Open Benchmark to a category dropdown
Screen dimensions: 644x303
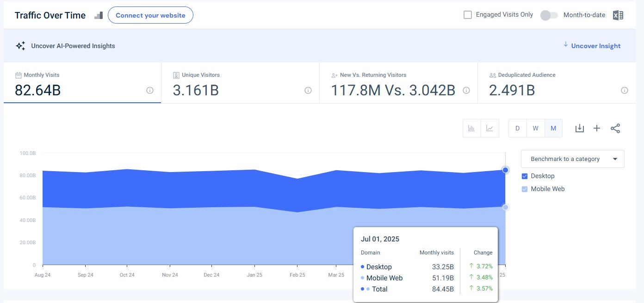click(572, 159)
